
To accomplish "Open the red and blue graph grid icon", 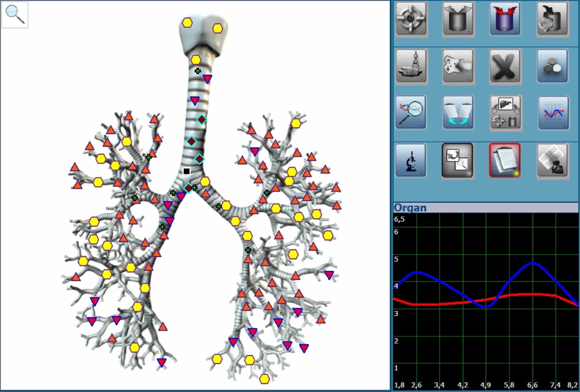I will click(x=553, y=112).
